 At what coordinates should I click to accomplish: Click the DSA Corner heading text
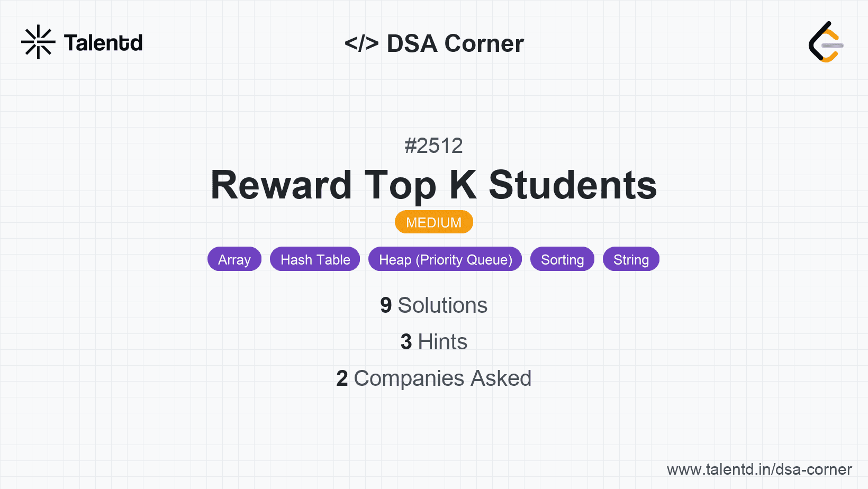click(x=455, y=43)
